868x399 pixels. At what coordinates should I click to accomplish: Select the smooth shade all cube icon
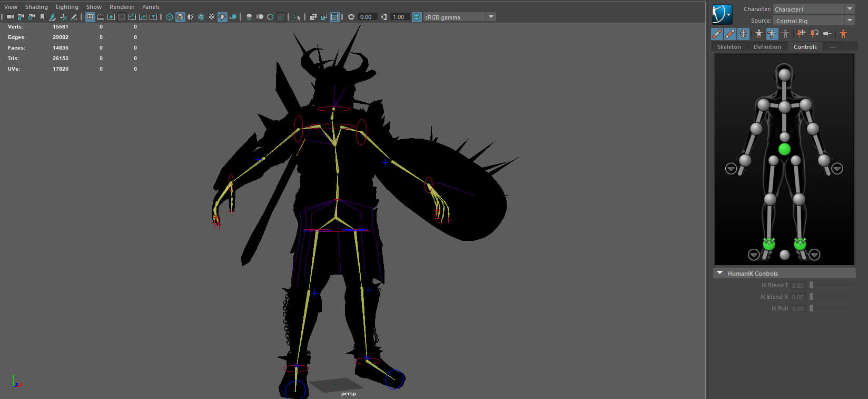click(180, 17)
